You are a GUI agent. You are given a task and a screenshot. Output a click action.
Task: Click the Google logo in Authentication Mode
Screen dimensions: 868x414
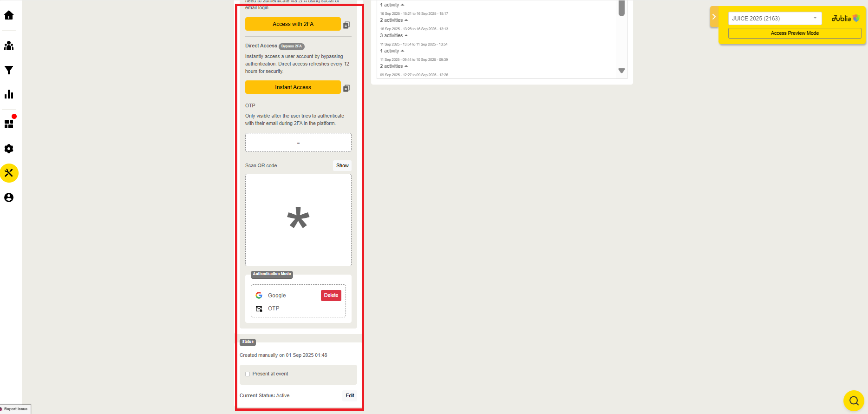tap(259, 296)
